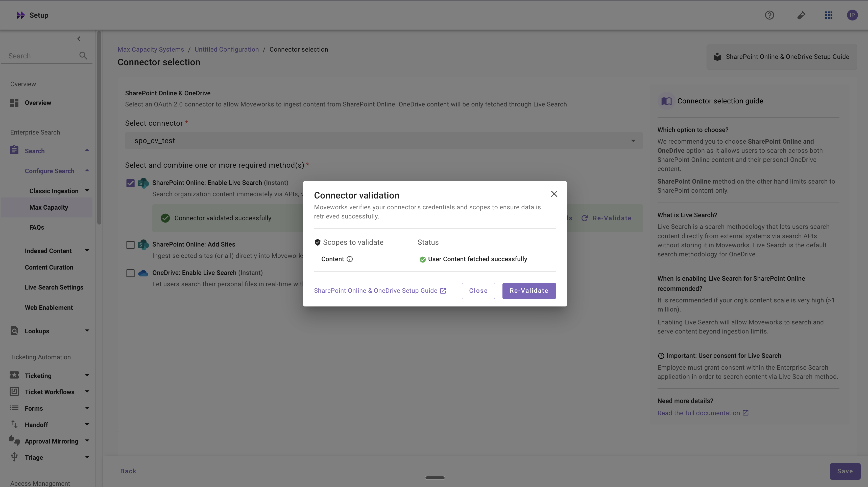Click the sidebar search magnifier icon

click(83, 56)
